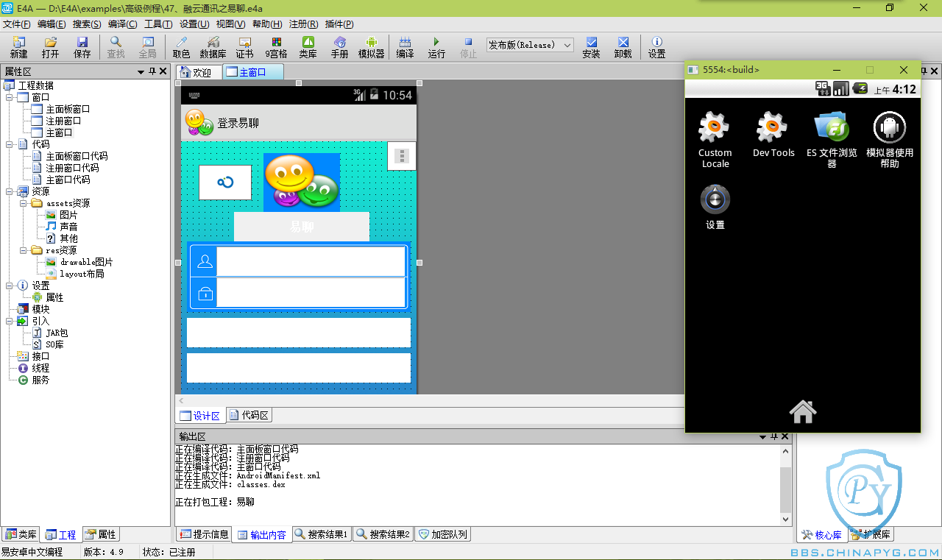
Task: Launch the 模拟器 emulator icon
Action: 372,47
